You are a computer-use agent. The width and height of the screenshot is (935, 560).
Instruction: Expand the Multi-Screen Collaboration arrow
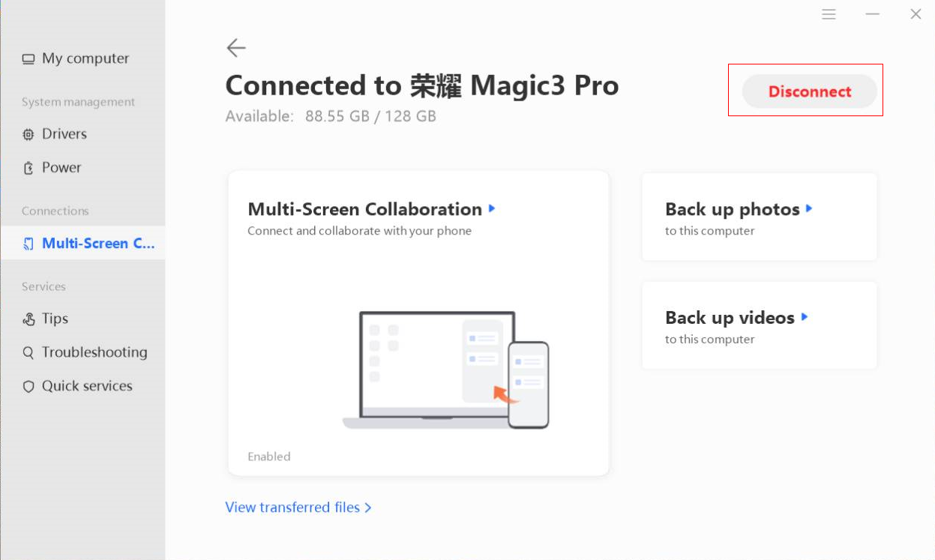click(x=492, y=208)
